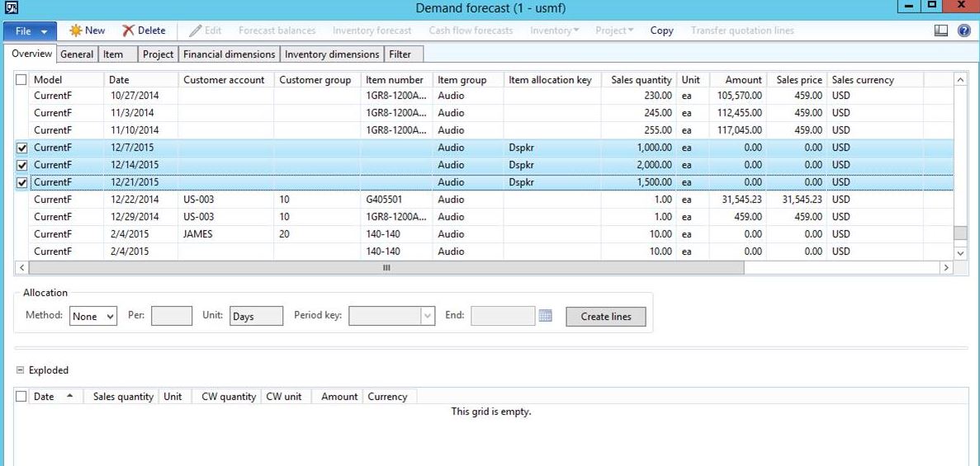Click the Per input field
Screen dimensions: 980x466
[172, 316]
